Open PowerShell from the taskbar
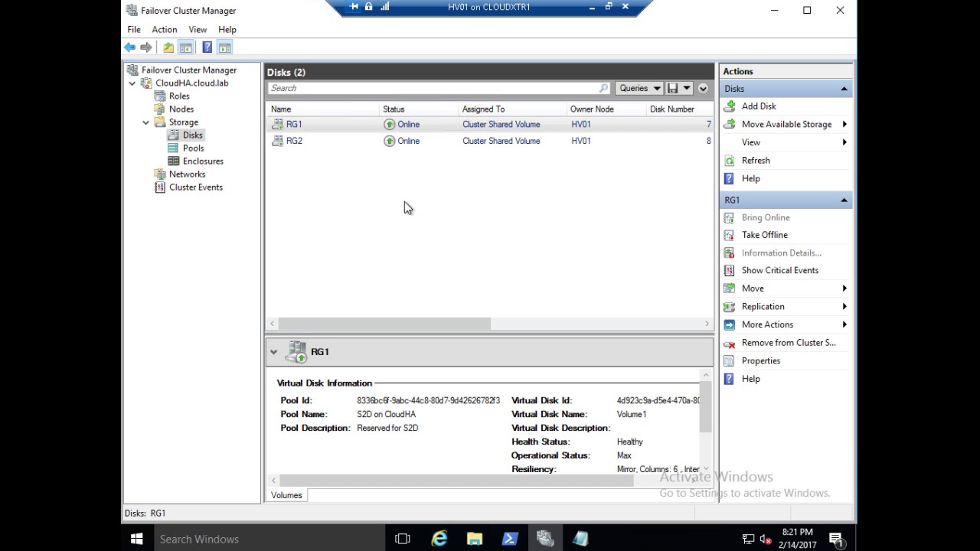This screenshot has height=551, width=980. coord(510,539)
